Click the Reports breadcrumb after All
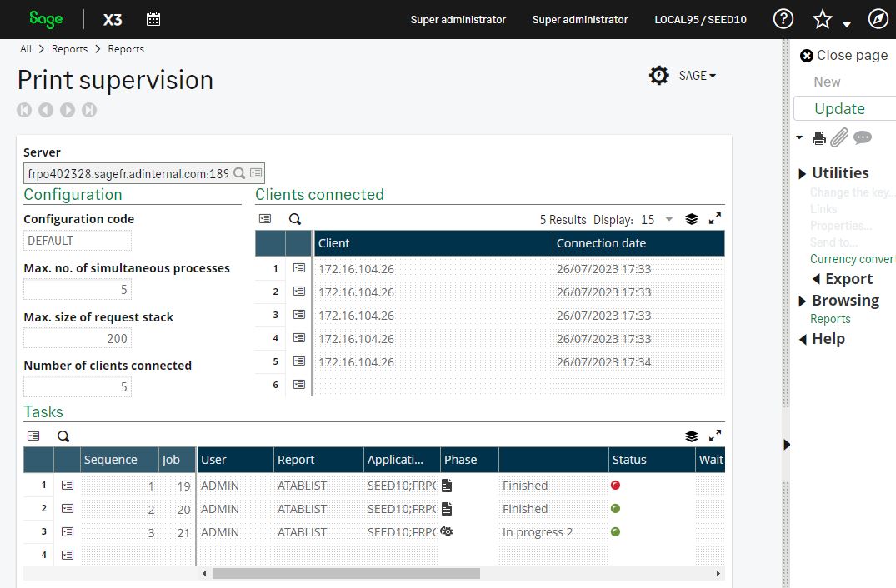Viewport: 896px width, 588px height. (x=69, y=49)
